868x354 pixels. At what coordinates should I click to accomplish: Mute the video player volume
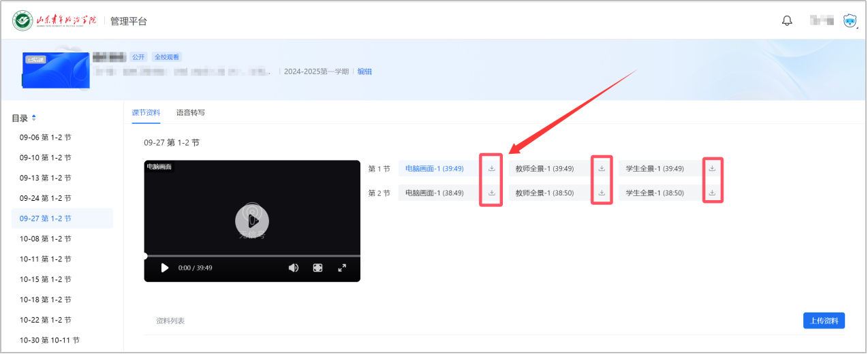point(294,268)
